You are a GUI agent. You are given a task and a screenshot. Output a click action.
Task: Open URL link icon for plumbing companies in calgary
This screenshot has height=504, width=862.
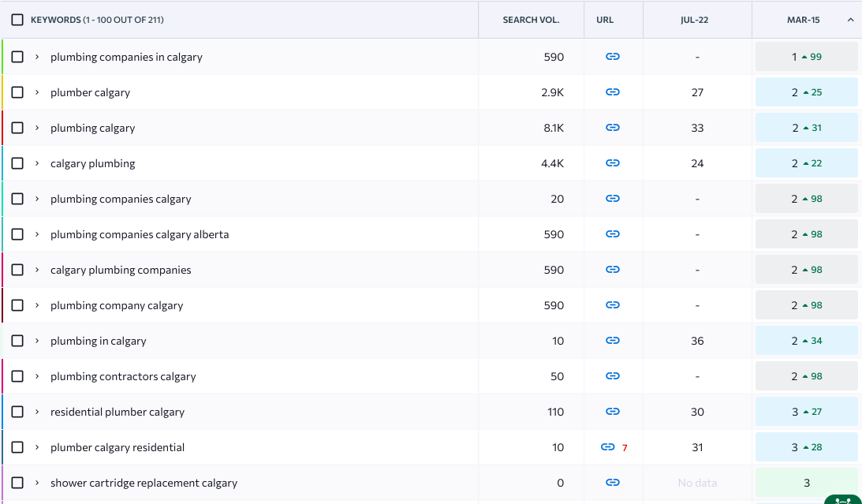(613, 57)
